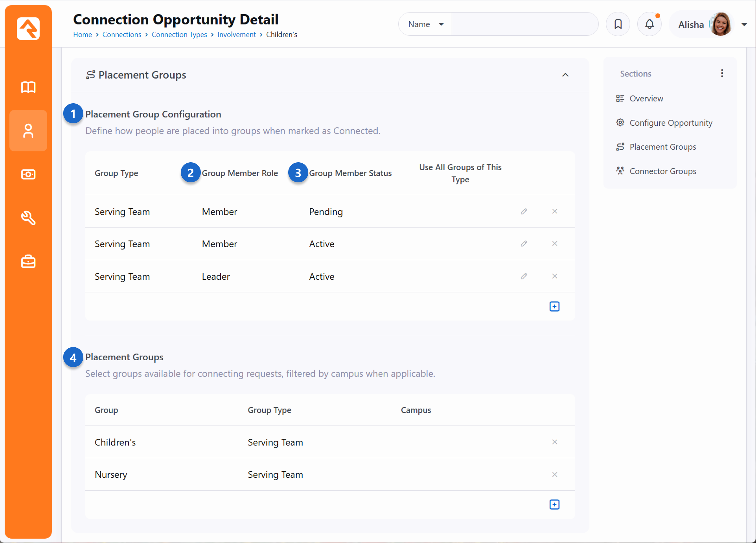Click the Rock logo icon in sidebar

(x=28, y=29)
